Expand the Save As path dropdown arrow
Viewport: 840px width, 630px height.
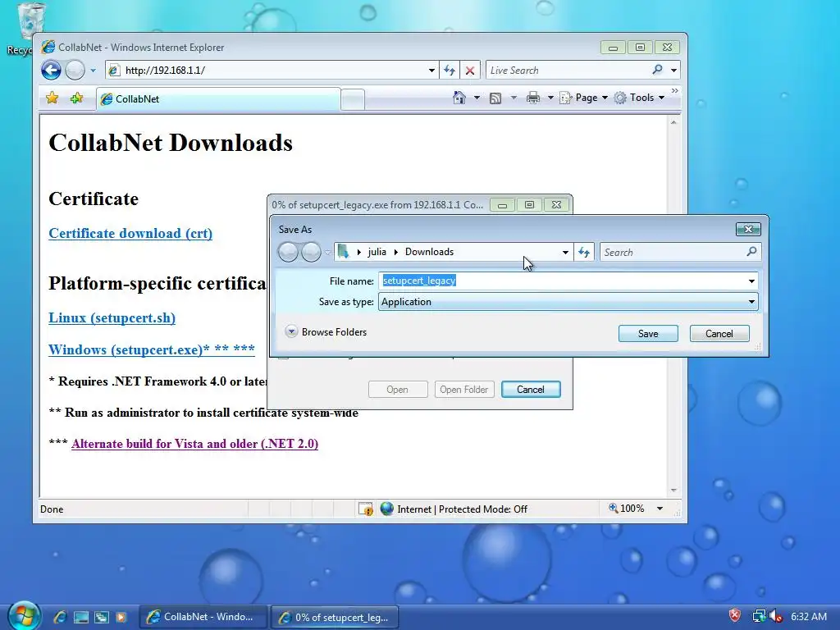565,252
